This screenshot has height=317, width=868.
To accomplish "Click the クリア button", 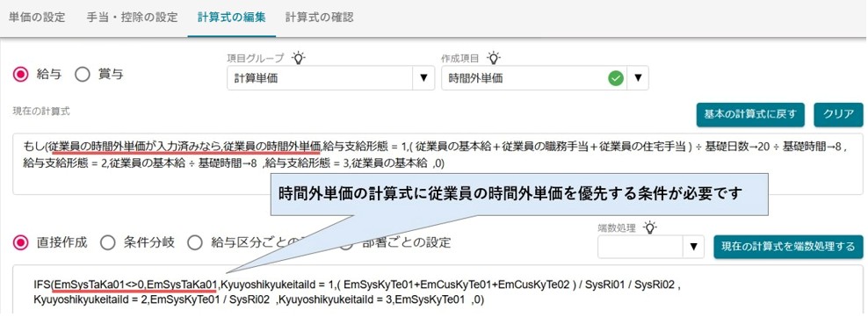I will pyautogui.click(x=839, y=114).
